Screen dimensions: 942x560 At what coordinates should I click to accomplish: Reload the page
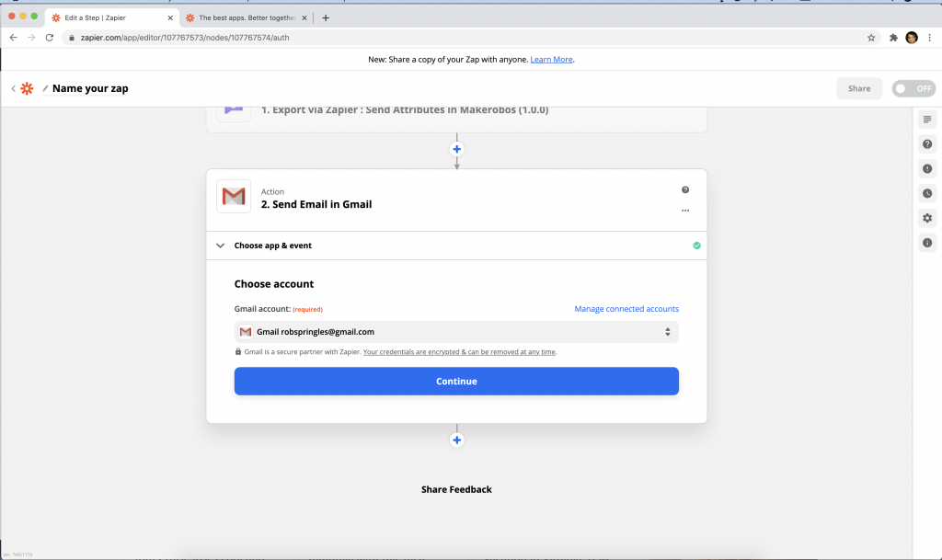[x=50, y=37]
